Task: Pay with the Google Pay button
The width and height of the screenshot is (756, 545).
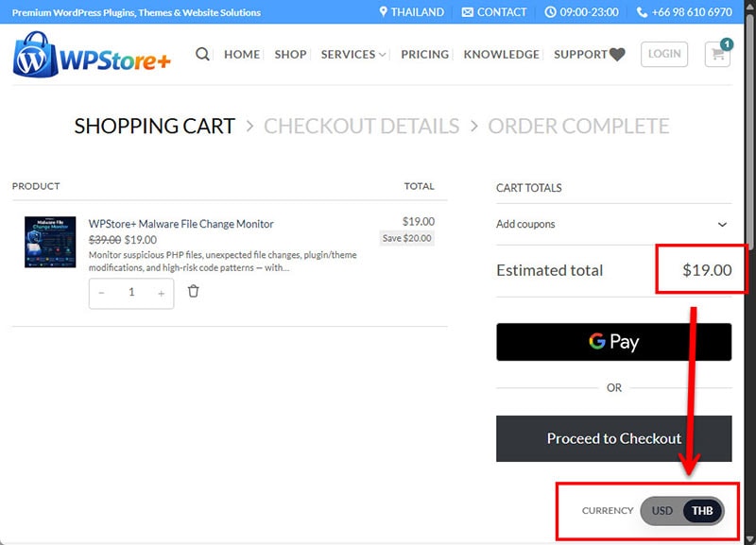Action: [613, 342]
